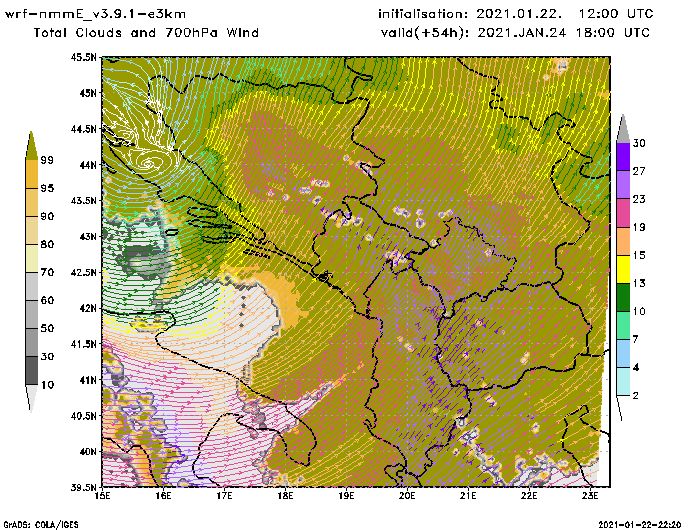Viewport: 700px width, 530px height.
Task: Click the '43N' latitude label
Action: (x=88, y=236)
